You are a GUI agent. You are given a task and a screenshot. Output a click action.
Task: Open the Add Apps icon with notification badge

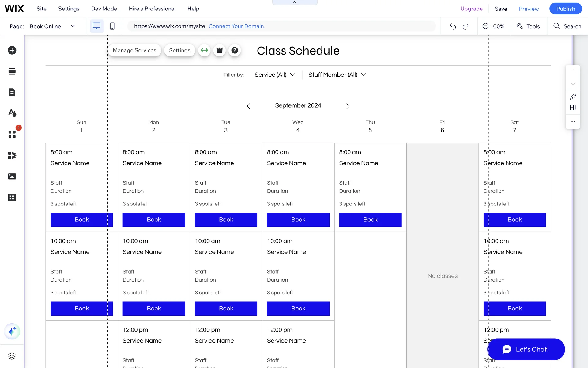click(12, 134)
